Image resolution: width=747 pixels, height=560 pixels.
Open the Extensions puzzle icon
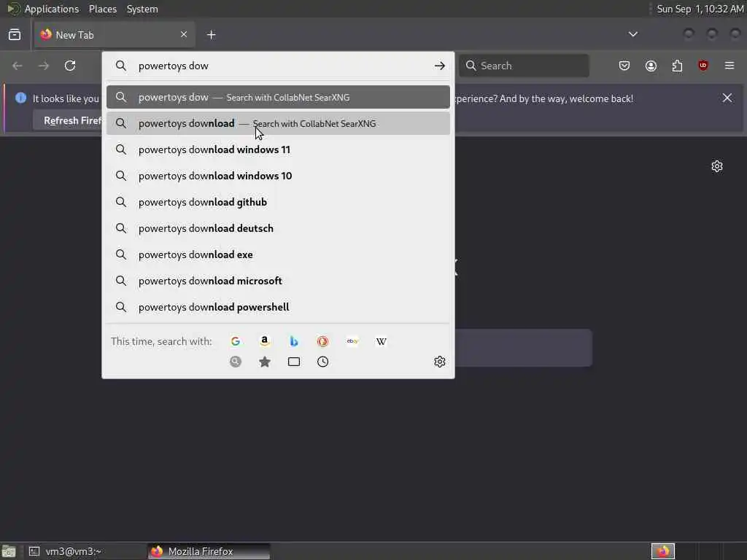(677, 66)
